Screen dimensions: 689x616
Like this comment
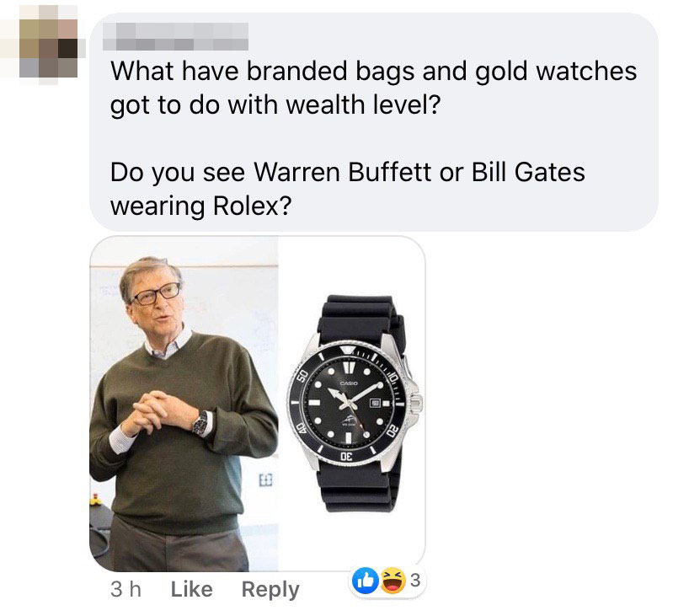coord(191,589)
